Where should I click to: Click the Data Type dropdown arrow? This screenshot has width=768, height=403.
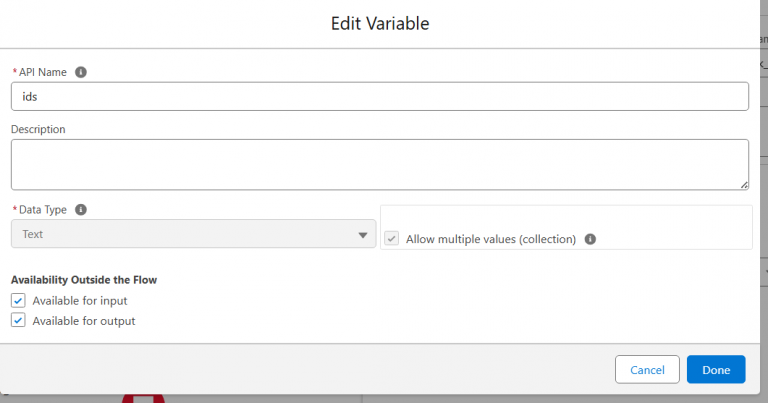point(363,235)
